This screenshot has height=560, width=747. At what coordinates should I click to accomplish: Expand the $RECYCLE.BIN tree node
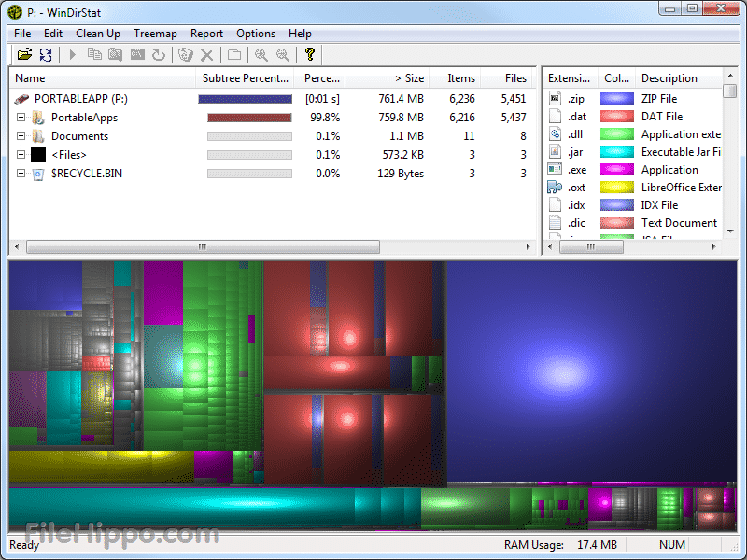(21, 174)
